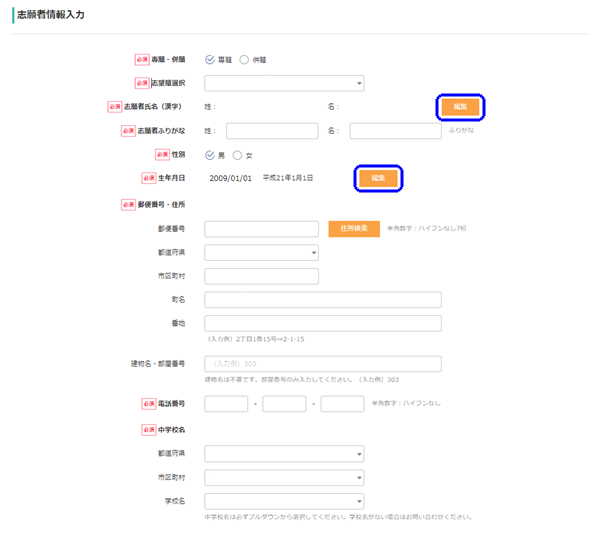Click the 住所検索 button

[x=354, y=229]
